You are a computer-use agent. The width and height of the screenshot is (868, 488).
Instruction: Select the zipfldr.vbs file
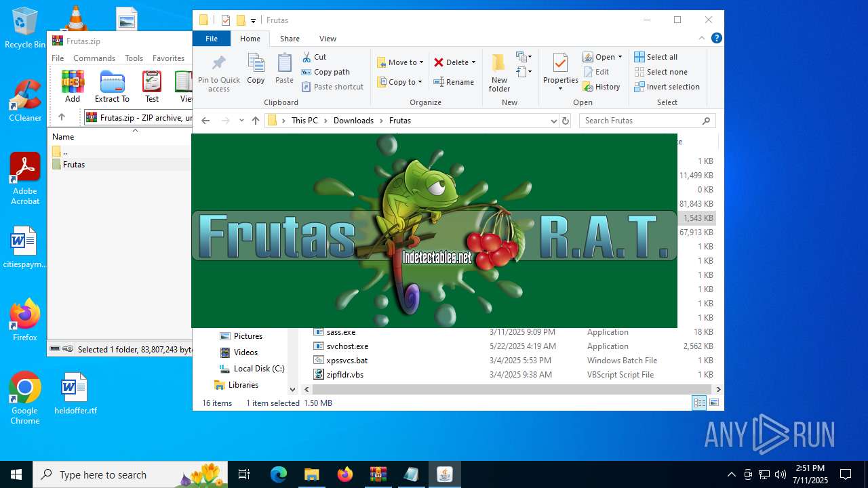tap(344, 375)
